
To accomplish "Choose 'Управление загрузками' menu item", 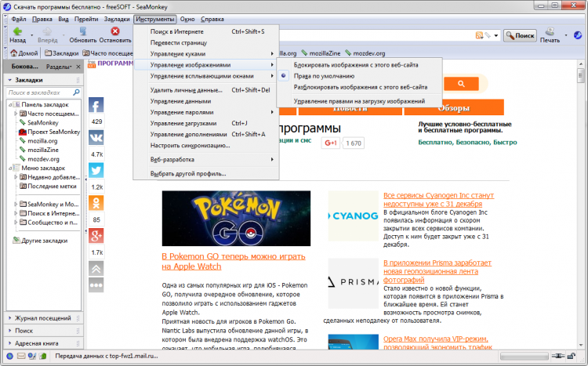I will coord(206,123).
